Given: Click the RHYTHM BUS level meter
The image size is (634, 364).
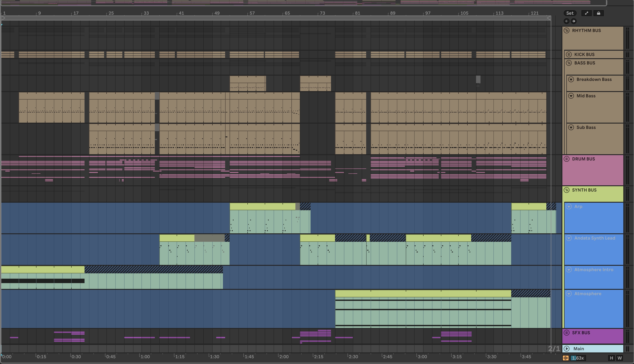Looking at the screenshot, I should (627, 38).
